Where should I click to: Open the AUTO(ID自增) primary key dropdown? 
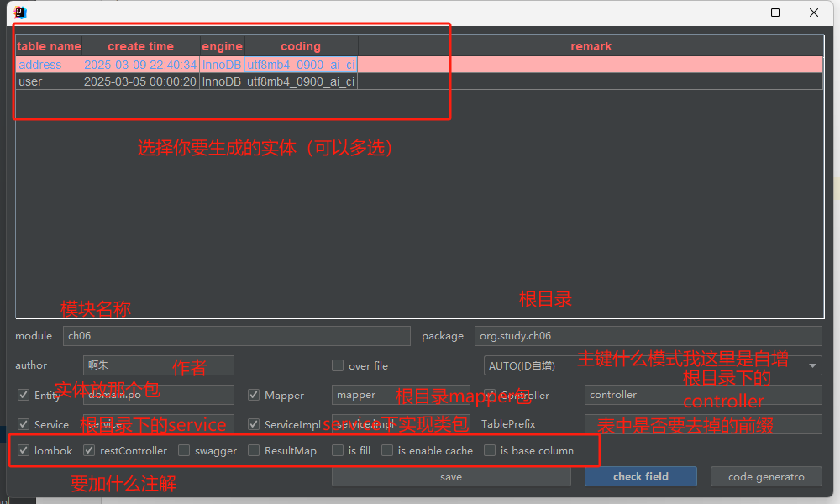811,365
